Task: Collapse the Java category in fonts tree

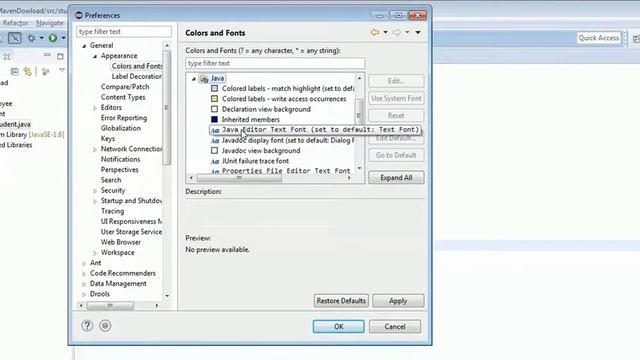Action: [194, 79]
